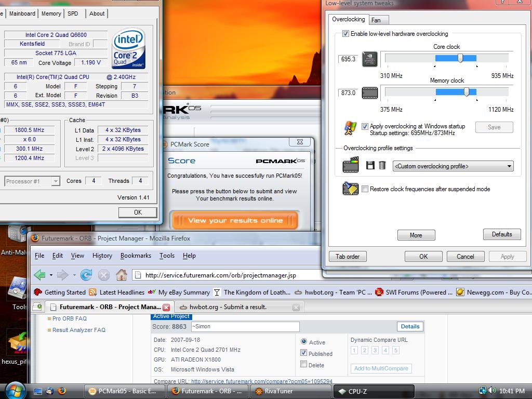Viewport: 532px width, 399px height.
Task: Close the PCMark Score dialog
Action: 300,142
